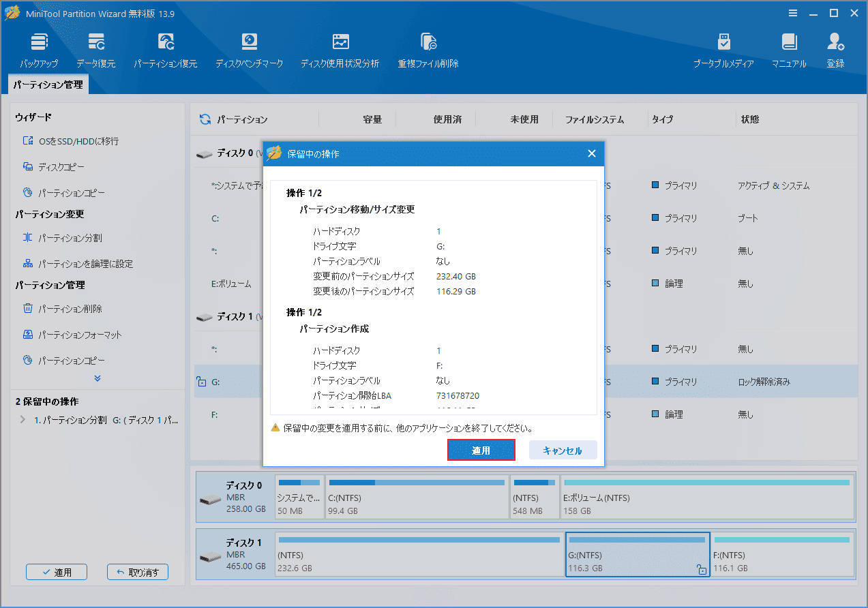868x608 pixels.
Task: Sort by ファイルシステム column header
Action: click(x=595, y=119)
